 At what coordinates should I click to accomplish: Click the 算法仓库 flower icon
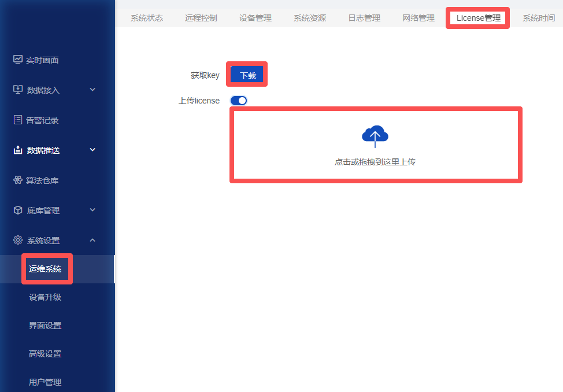pos(17,180)
